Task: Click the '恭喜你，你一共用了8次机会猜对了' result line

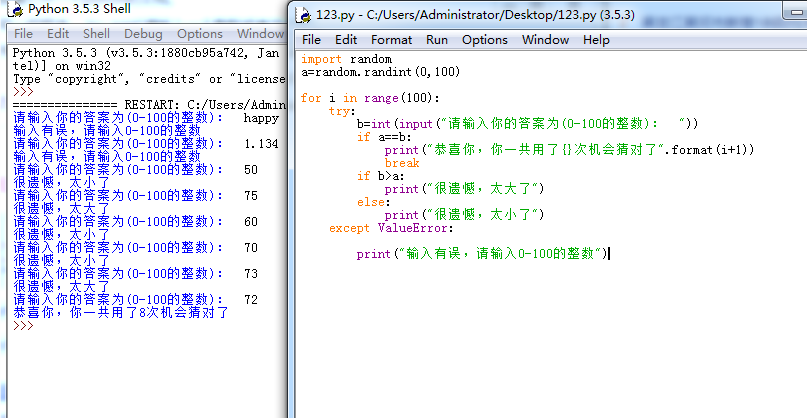Action: pos(121,313)
